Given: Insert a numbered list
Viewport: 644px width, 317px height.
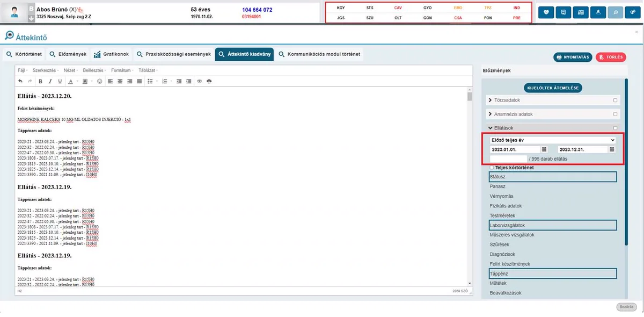Looking at the screenshot, I should pos(164,81).
